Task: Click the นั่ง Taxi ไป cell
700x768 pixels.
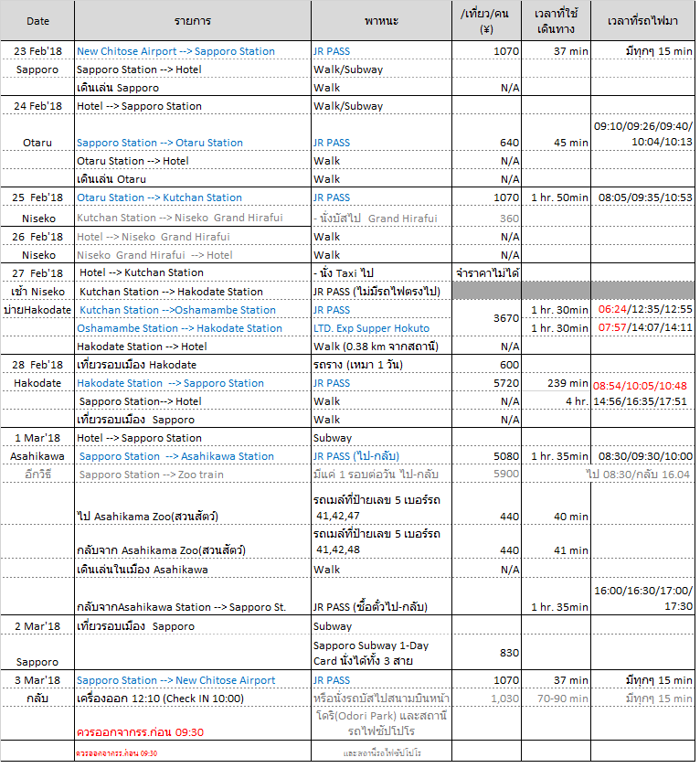Action: 381,272
